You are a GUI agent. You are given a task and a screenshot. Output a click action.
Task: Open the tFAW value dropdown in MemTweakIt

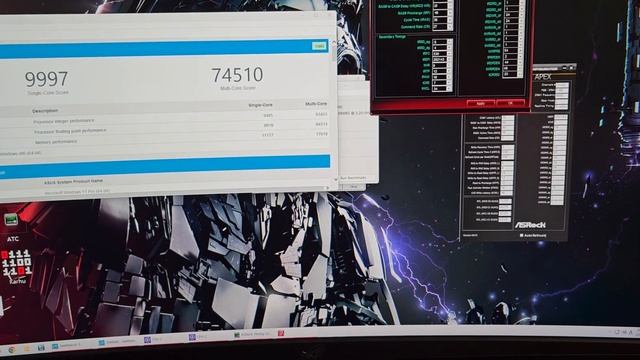pos(450,77)
